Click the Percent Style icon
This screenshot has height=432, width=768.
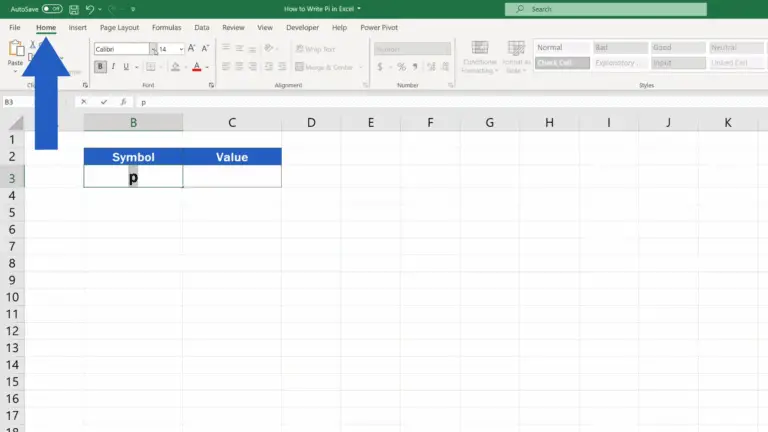coord(401,67)
